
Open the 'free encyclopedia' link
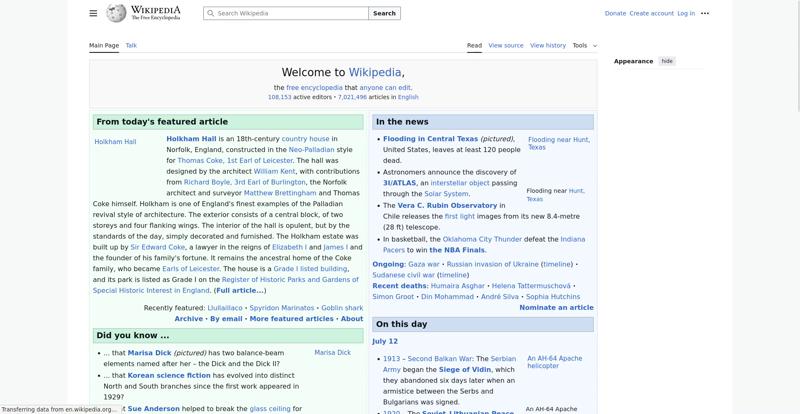coord(314,88)
